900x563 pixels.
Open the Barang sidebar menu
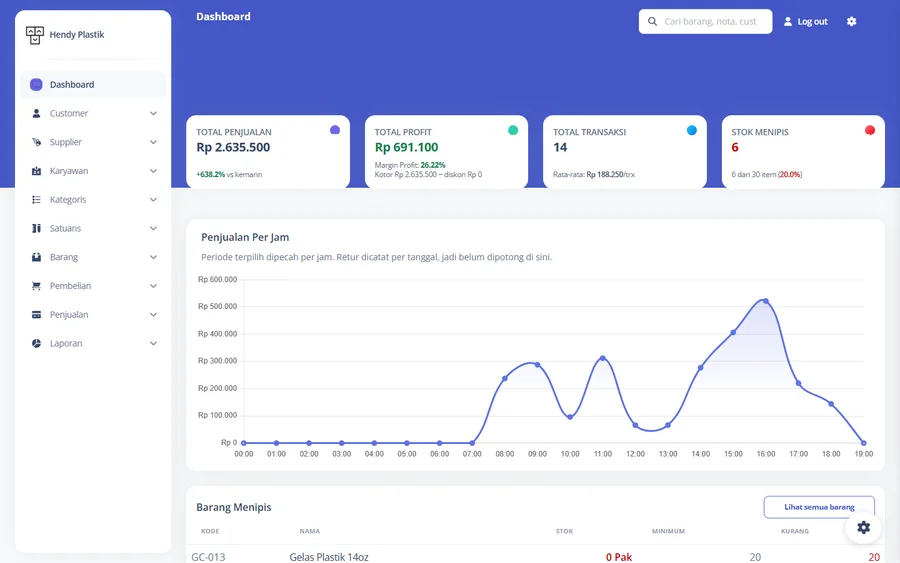point(93,257)
